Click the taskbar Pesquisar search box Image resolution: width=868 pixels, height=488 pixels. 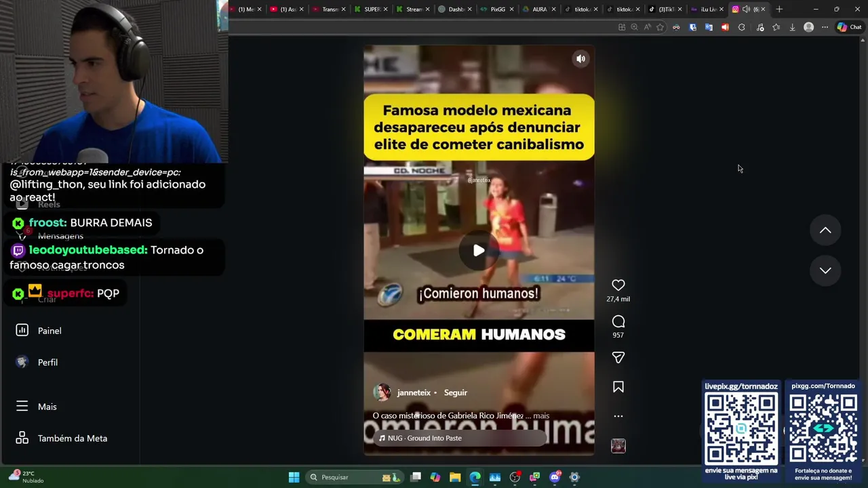pos(355,477)
